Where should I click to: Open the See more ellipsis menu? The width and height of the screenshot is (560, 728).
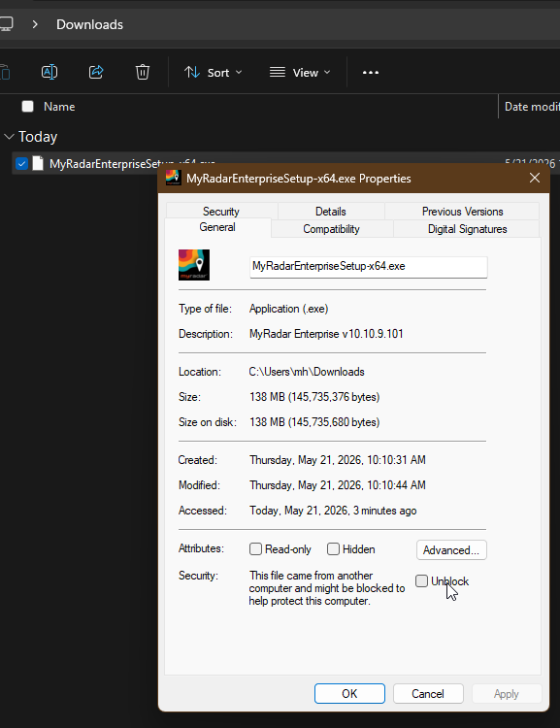pyautogui.click(x=371, y=73)
